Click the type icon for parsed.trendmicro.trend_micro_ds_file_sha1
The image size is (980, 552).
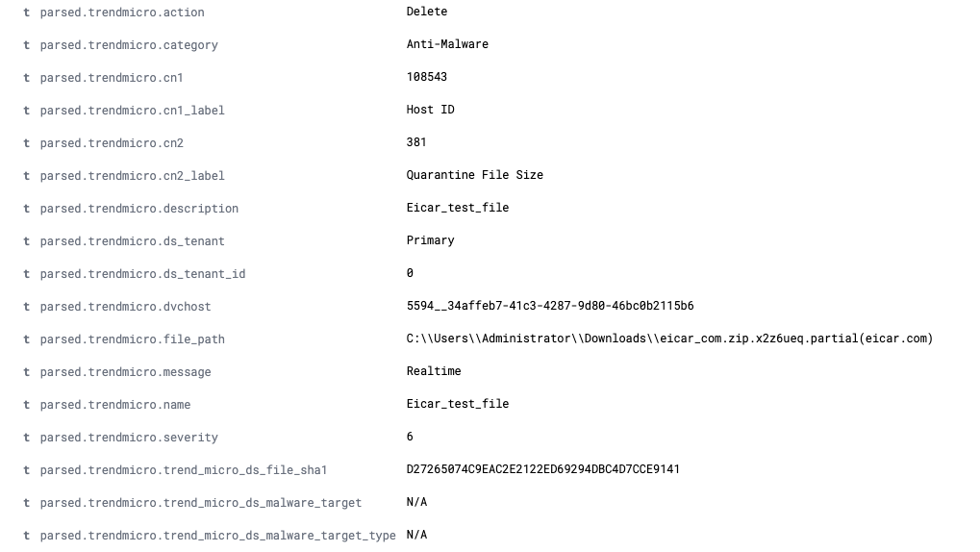coord(27,470)
